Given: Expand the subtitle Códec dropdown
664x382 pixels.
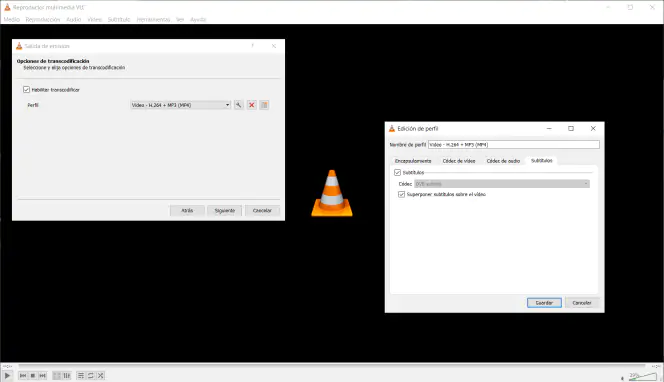Looking at the screenshot, I should 502,184.
